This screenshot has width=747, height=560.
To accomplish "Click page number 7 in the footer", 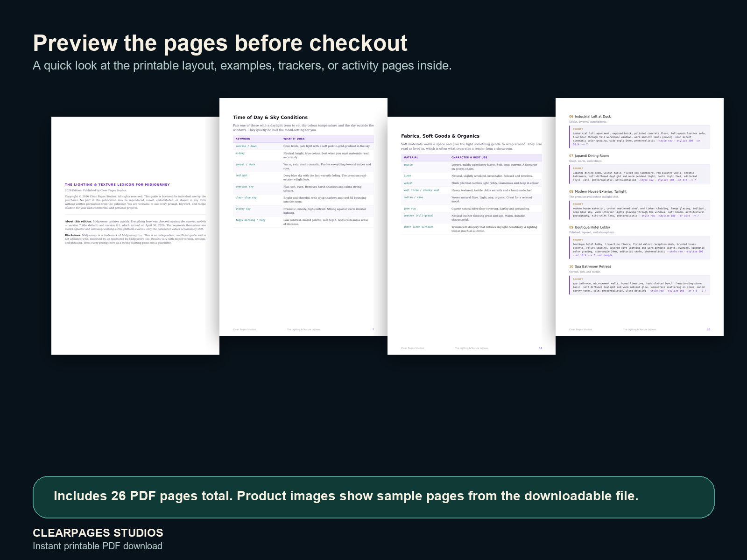I will tap(373, 329).
